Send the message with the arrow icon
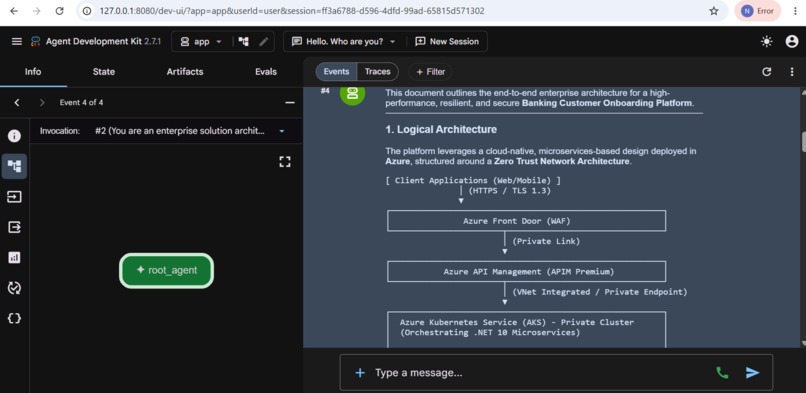 point(753,373)
